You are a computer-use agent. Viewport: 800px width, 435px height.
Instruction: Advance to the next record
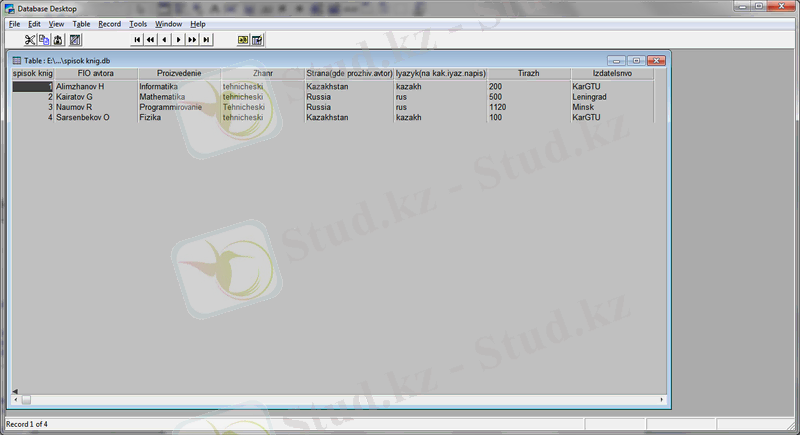[x=178, y=40]
